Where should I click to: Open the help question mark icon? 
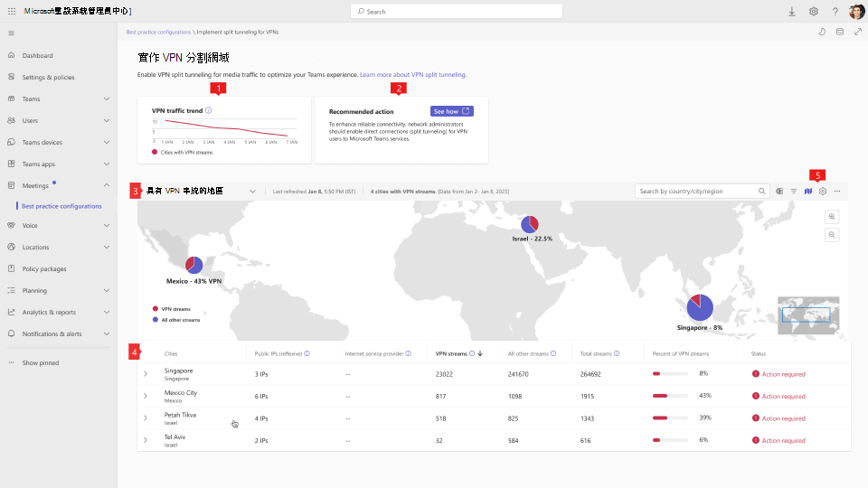click(835, 12)
